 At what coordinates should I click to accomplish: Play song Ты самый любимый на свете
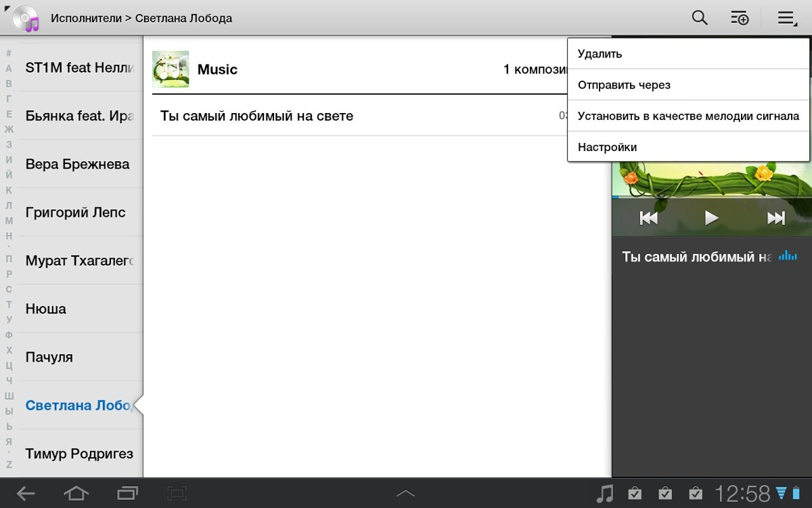coord(257,116)
